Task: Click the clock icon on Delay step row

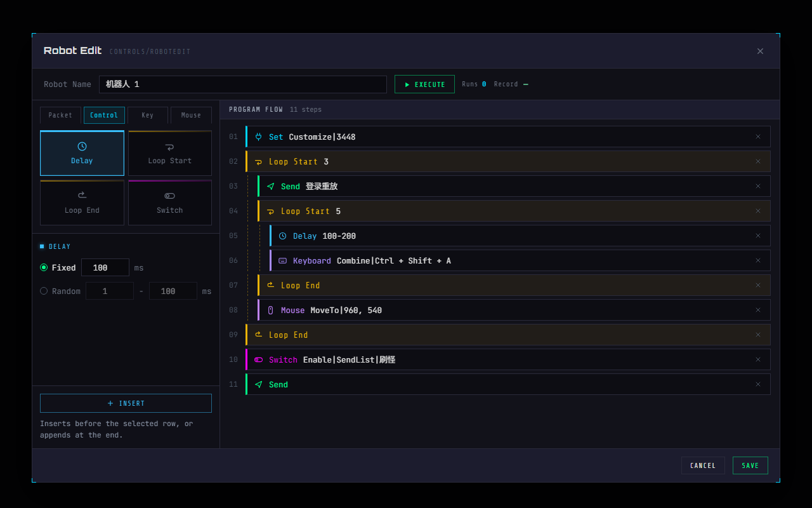Action: (283, 236)
